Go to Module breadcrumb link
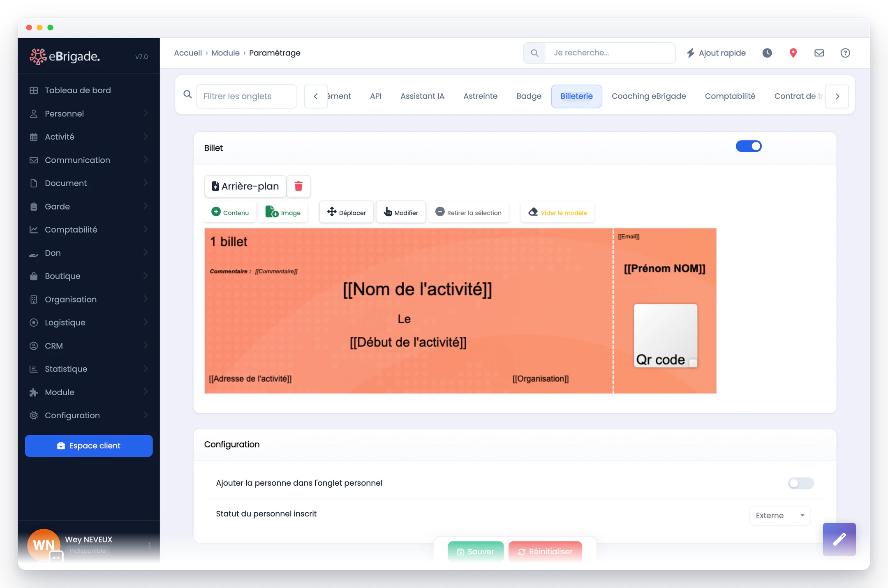The height and width of the screenshot is (588, 888). point(225,53)
